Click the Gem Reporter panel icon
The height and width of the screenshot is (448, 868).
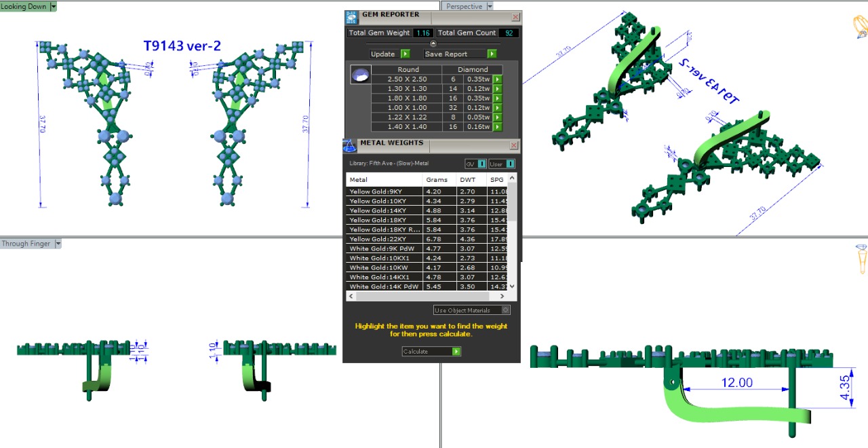(351, 17)
